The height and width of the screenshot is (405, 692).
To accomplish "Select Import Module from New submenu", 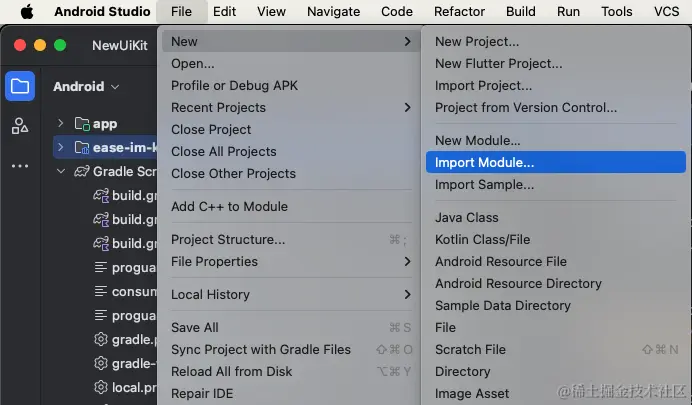I will (485, 163).
